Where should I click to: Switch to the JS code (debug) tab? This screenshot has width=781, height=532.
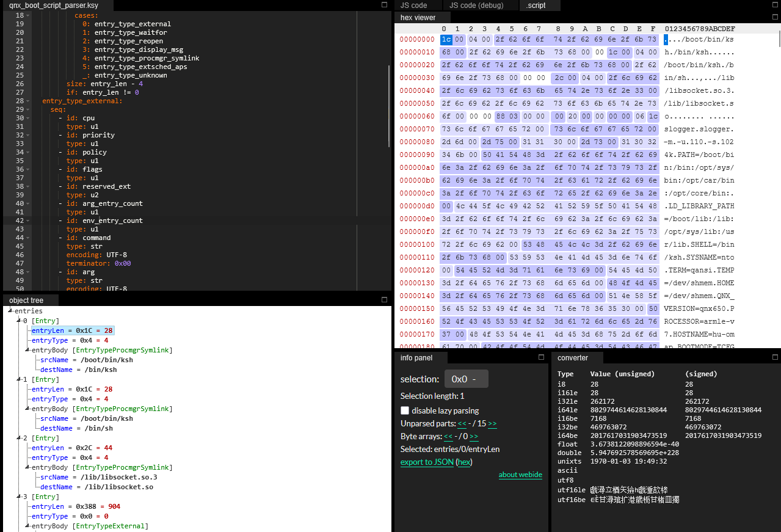point(476,5)
